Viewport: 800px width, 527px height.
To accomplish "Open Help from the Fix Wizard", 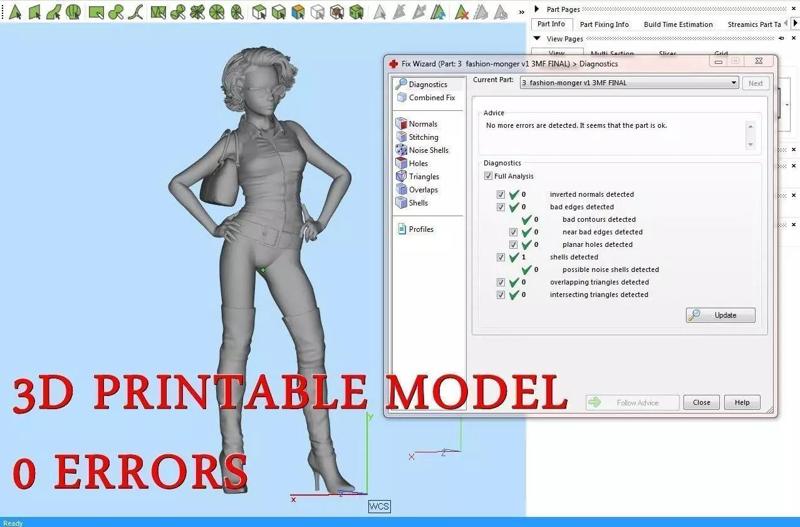I will click(742, 403).
